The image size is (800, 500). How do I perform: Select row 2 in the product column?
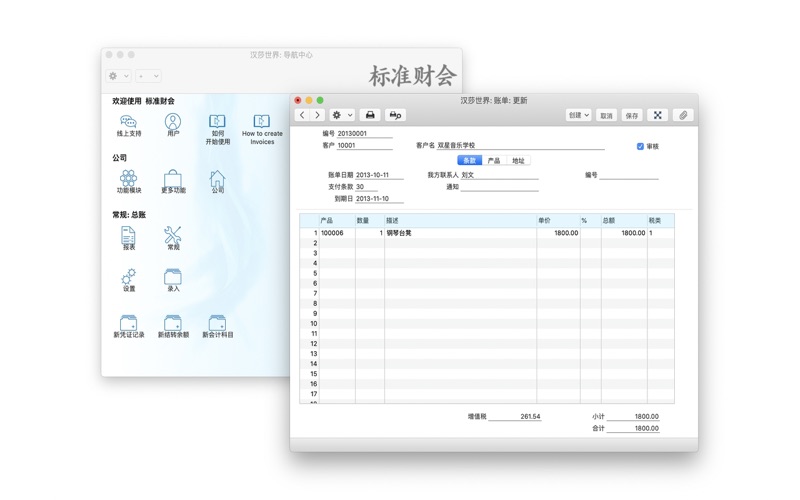point(336,243)
